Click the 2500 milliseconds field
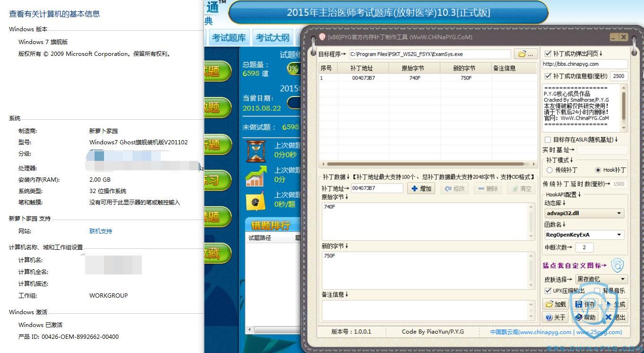Image resolution: width=644 pixels, height=353 pixels. coord(619,76)
